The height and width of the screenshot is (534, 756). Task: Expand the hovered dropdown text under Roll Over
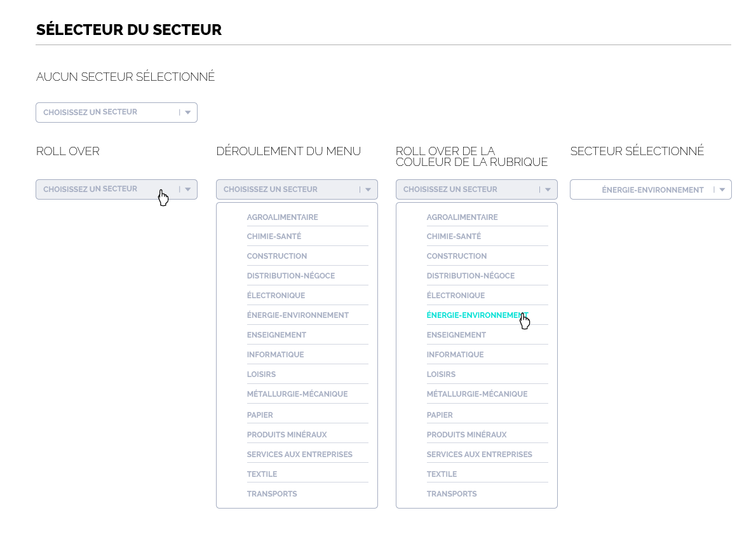pyautogui.click(x=90, y=189)
